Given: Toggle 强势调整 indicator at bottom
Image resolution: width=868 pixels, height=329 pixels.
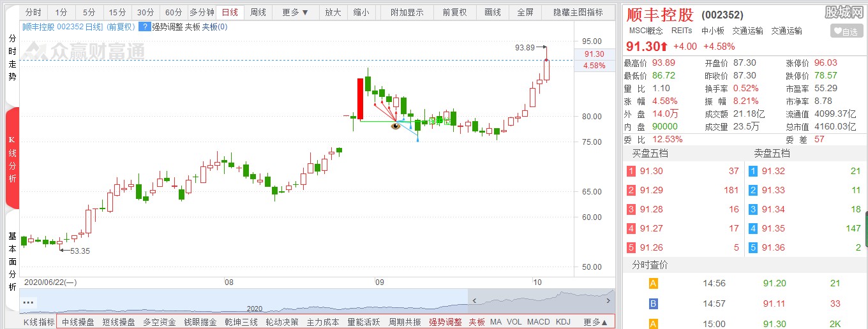Looking at the screenshot, I should click(x=445, y=322).
